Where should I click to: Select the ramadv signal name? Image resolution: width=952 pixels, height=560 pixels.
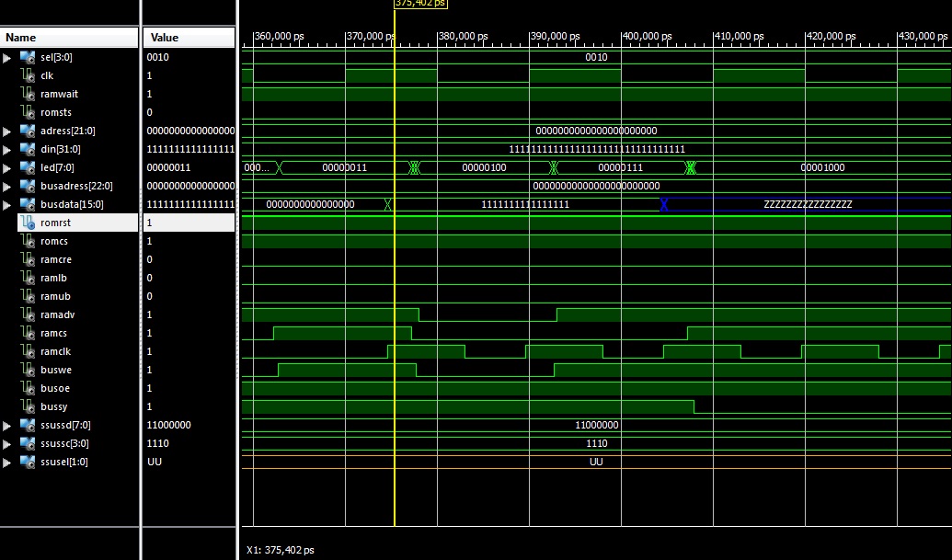(x=58, y=314)
